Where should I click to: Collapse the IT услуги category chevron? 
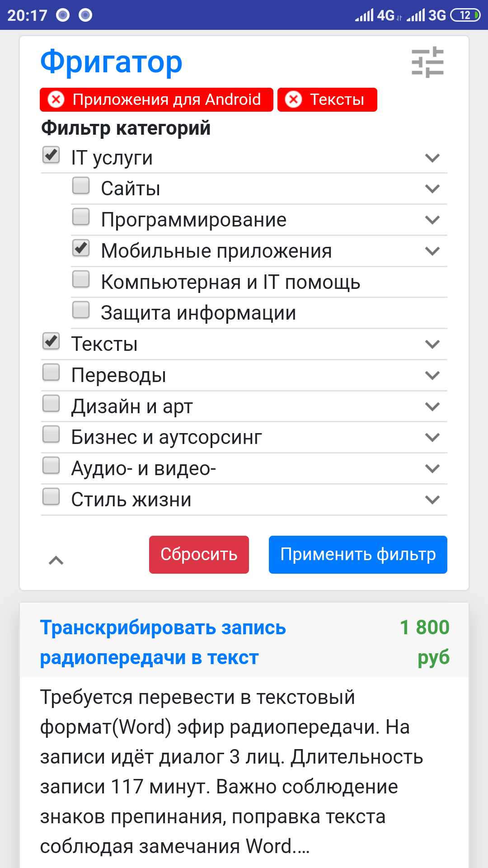432,158
